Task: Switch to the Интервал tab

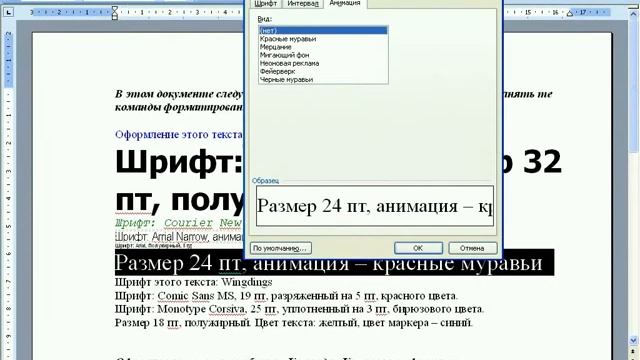Action: [x=303, y=4]
